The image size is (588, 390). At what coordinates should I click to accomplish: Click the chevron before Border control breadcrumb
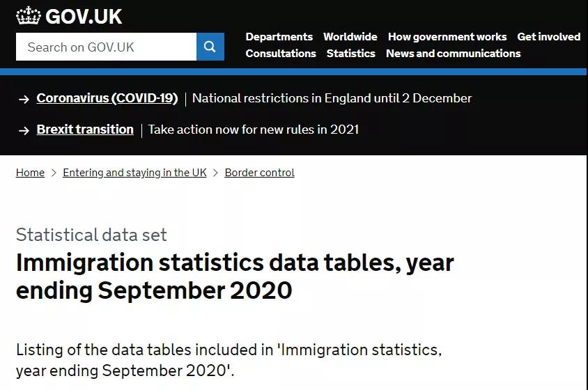pyautogui.click(x=216, y=173)
